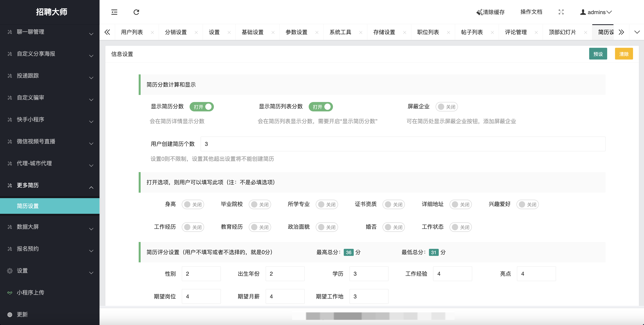Click the 小程序上传 link icon
The height and width of the screenshot is (325, 644).
tap(10, 292)
